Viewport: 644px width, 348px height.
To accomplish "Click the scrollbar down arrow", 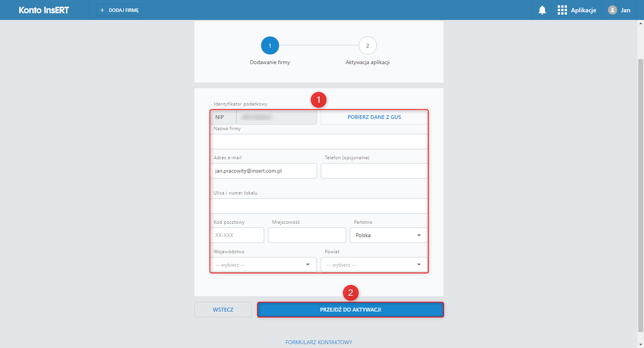I will [x=641, y=345].
